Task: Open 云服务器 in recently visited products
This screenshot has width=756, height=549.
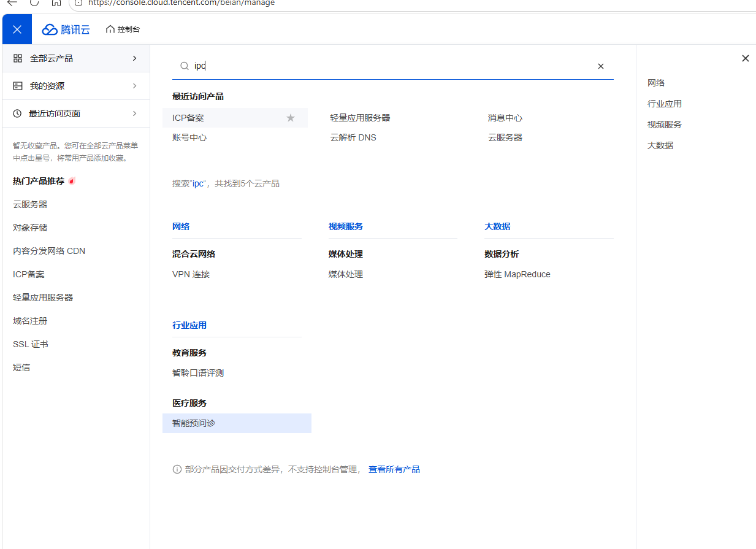Action: (x=505, y=137)
